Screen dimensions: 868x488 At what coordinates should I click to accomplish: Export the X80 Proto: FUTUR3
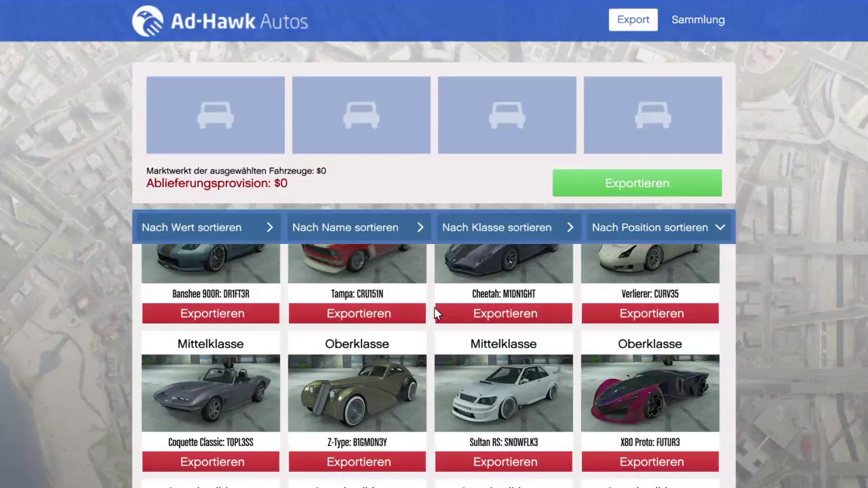click(x=650, y=462)
